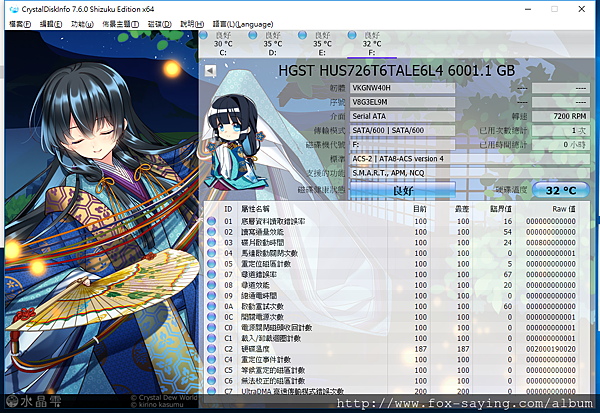Click status icon for attribute 08

click(211, 285)
